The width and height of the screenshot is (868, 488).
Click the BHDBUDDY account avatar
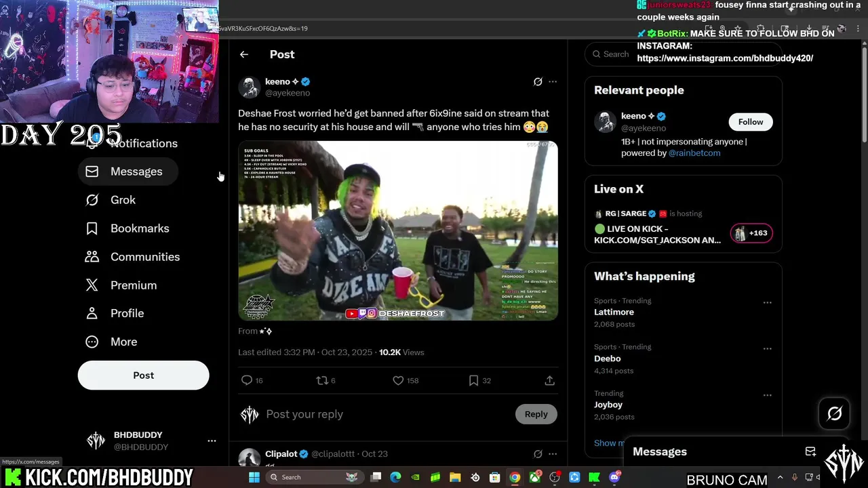pyautogui.click(x=96, y=441)
